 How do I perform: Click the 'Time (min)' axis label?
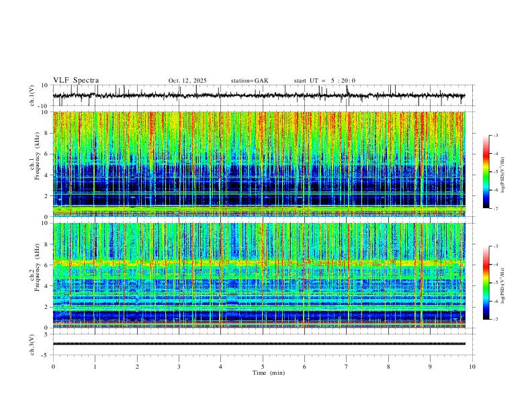coord(269,373)
